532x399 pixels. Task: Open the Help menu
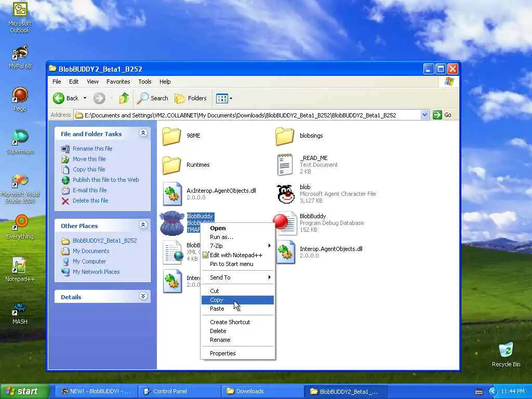point(165,82)
